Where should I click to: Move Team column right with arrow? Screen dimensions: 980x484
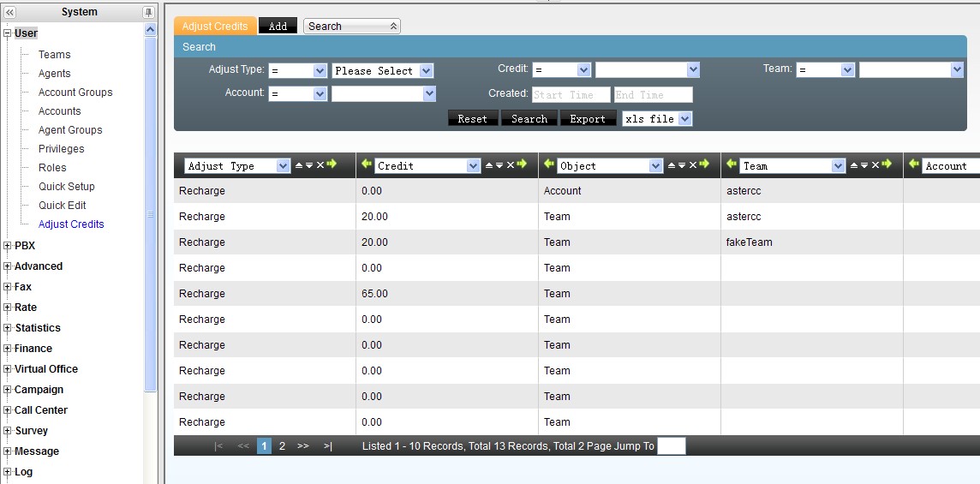(887, 164)
